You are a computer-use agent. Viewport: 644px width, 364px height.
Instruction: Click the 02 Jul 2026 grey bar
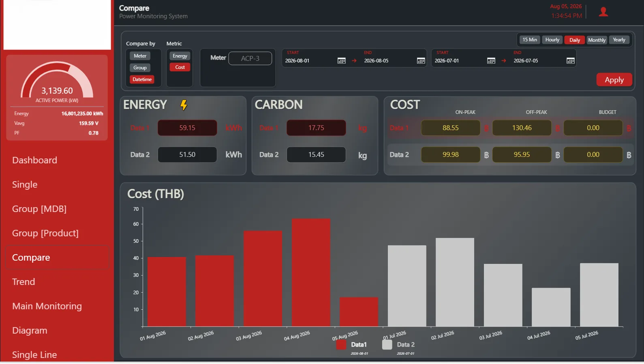click(455, 282)
